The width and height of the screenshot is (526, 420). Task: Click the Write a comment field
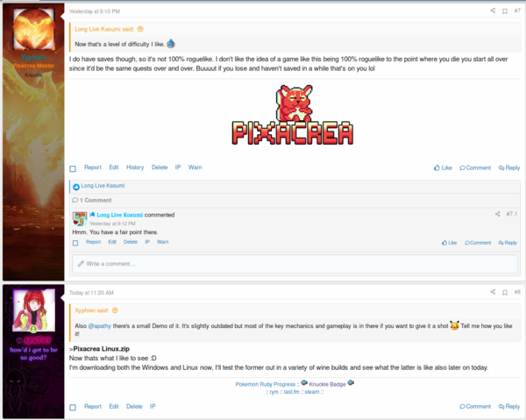point(295,264)
